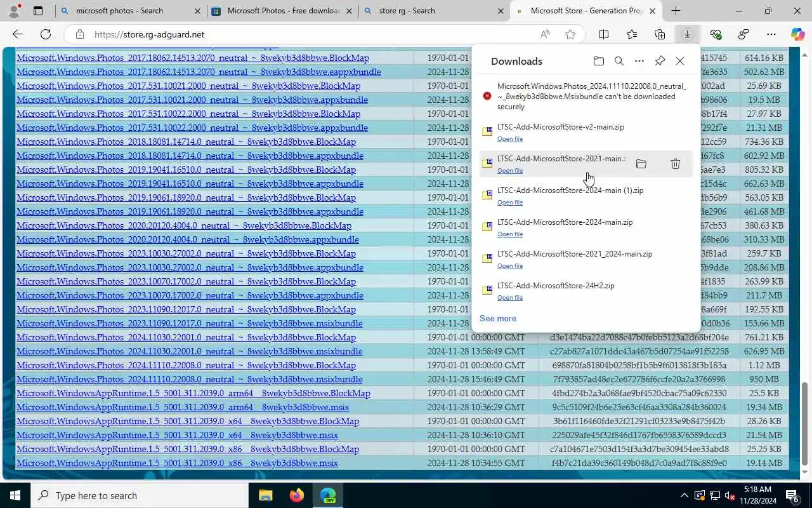812x508 pixels.
Task: Open file LTSC-Add-MicrosoftStore-2024-main (1).zip
Action: tap(510, 203)
